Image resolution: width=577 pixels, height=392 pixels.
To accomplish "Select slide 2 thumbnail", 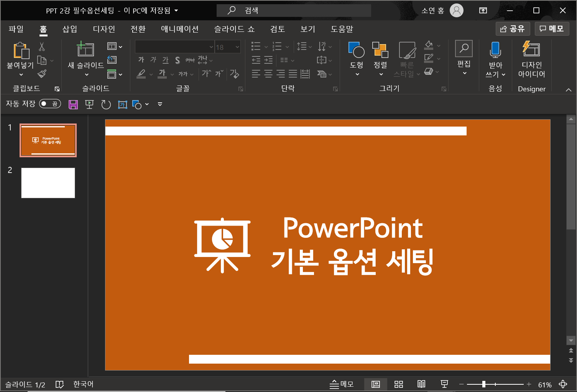I will pyautogui.click(x=48, y=183).
